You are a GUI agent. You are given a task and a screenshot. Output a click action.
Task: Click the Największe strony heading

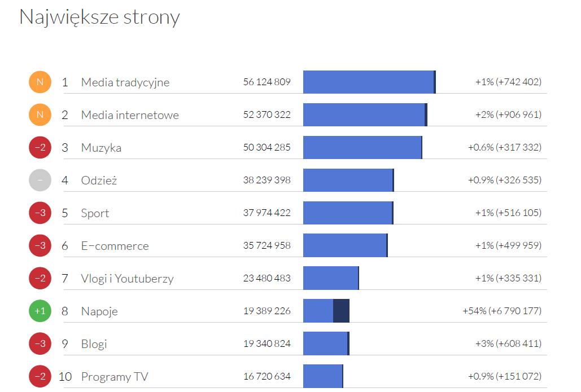(99, 17)
